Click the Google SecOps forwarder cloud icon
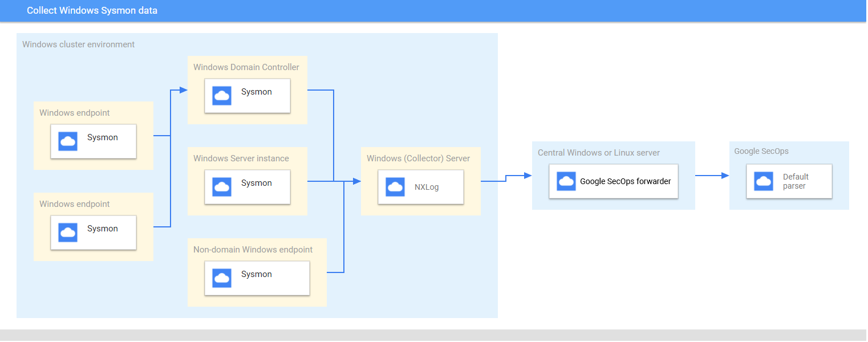 [565, 181]
